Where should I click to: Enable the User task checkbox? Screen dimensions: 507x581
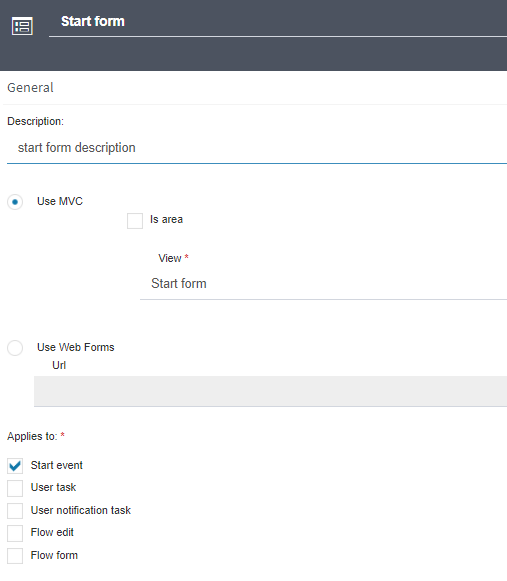point(15,488)
